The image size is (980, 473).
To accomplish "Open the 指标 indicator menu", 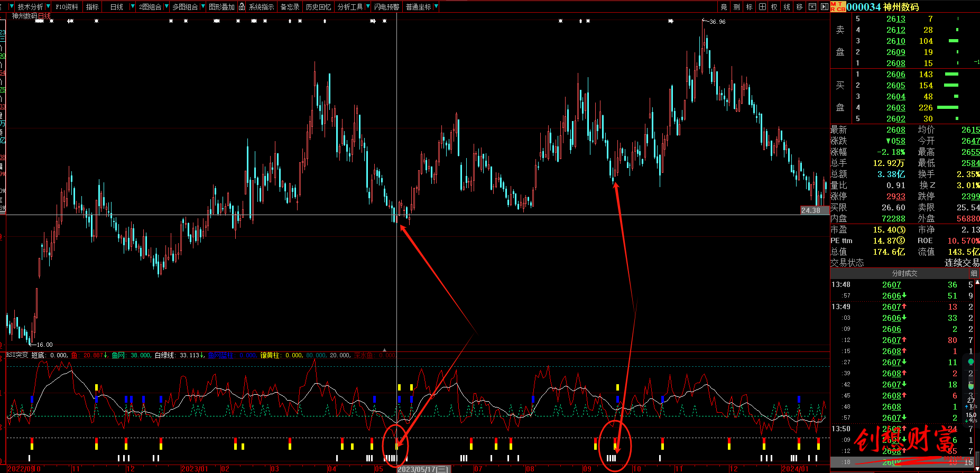I will pyautogui.click(x=93, y=7).
